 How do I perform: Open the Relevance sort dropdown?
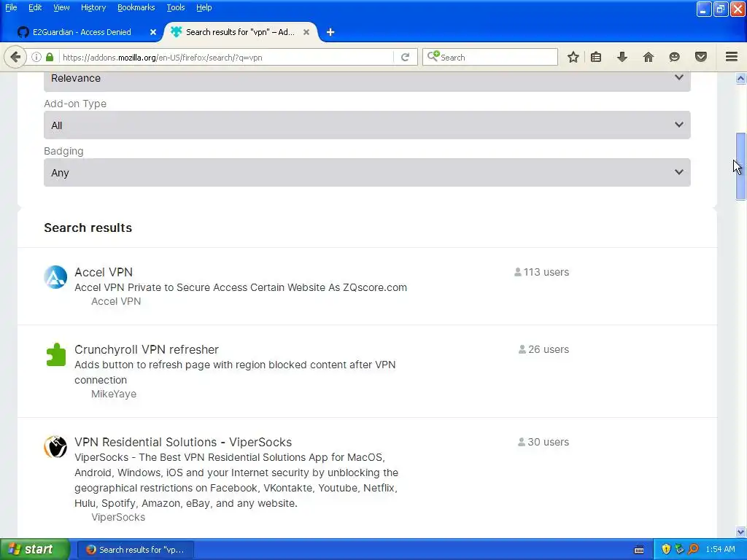coord(367,80)
